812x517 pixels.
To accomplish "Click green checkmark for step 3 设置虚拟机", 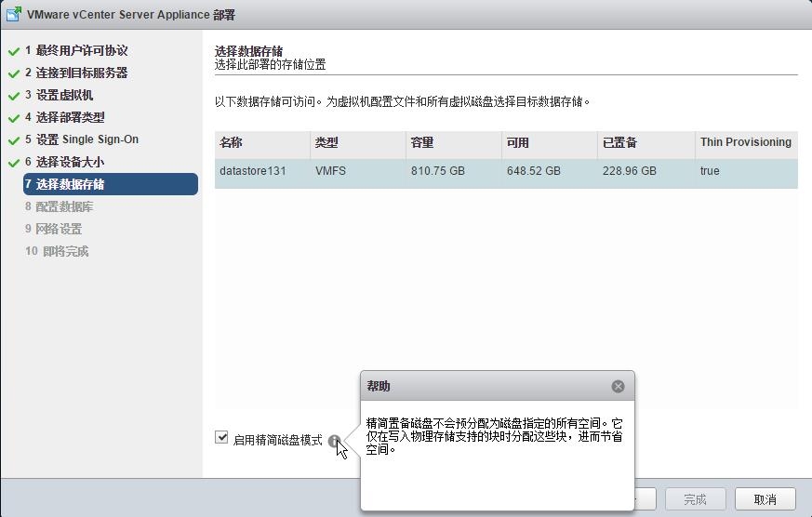I will (14, 96).
